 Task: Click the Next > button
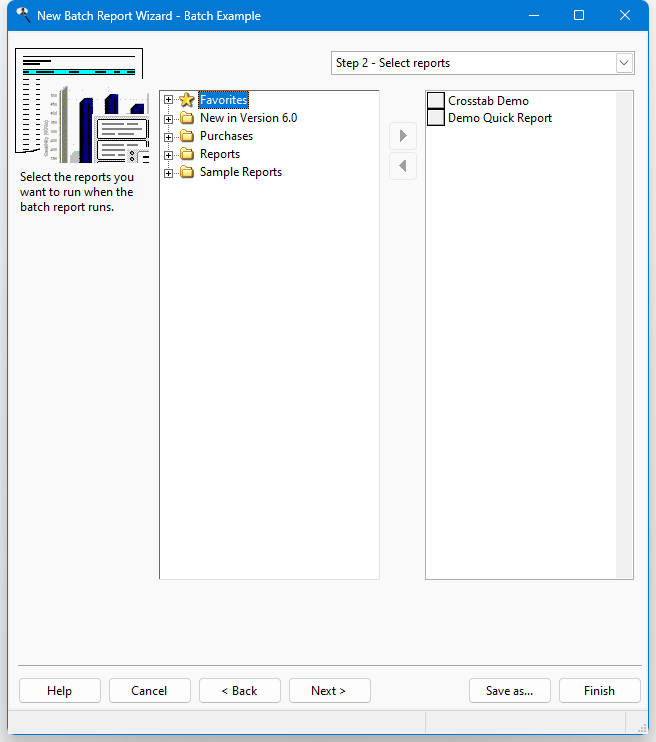coord(329,691)
